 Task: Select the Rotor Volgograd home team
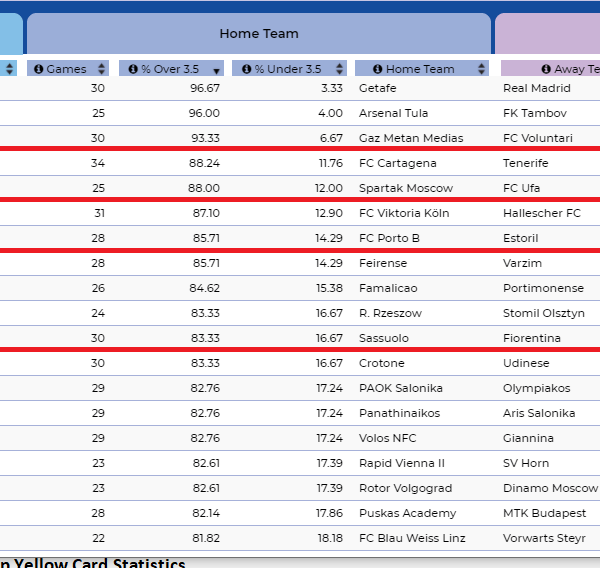point(406,488)
